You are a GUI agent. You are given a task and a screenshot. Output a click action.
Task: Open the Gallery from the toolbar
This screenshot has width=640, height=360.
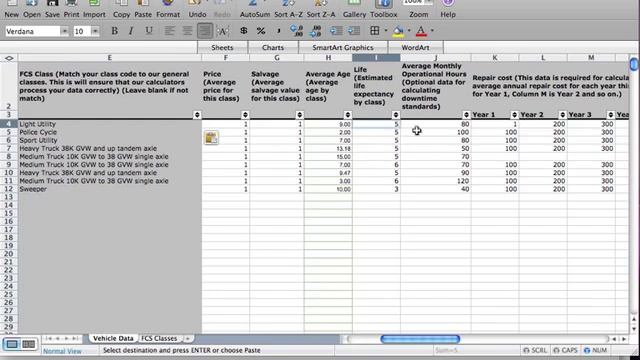pyautogui.click(x=354, y=9)
